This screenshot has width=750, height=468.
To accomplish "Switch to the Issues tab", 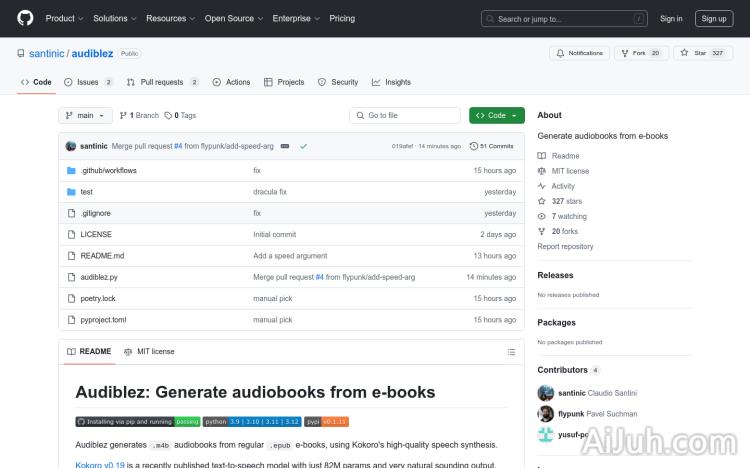I will (x=88, y=82).
